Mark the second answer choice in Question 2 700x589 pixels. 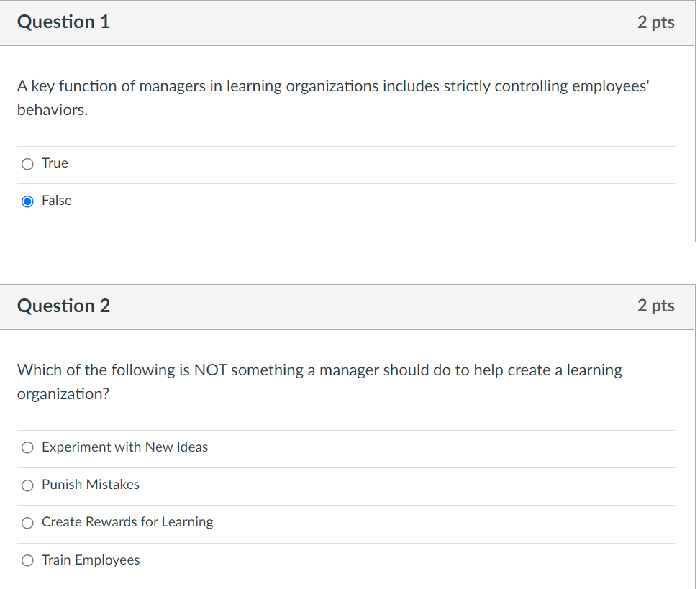(27, 485)
